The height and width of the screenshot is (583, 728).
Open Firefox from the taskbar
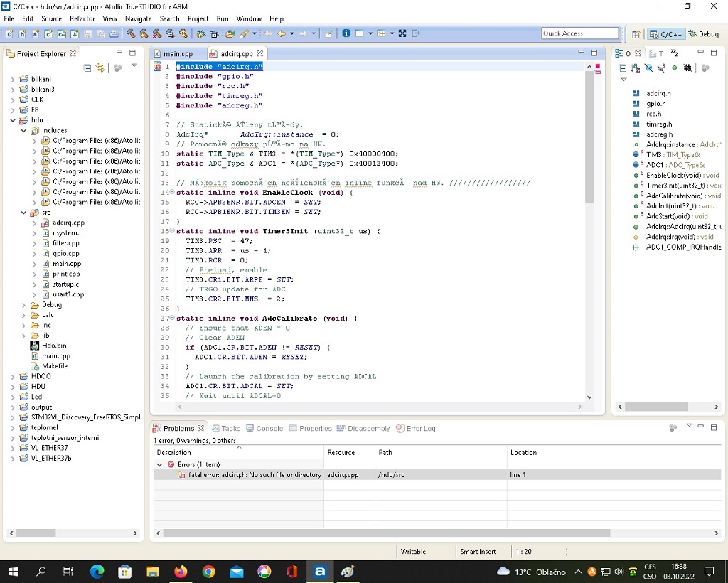point(181,572)
